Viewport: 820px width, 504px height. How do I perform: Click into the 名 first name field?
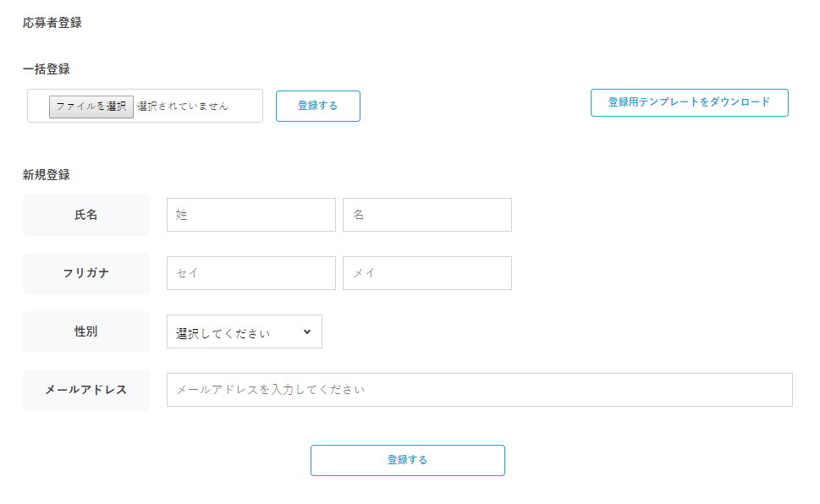coord(427,215)
